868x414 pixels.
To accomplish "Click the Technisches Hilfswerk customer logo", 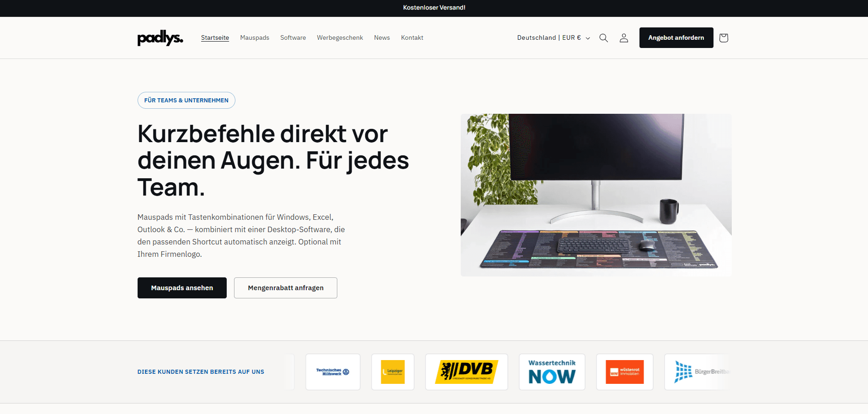I will pos(333,372).
